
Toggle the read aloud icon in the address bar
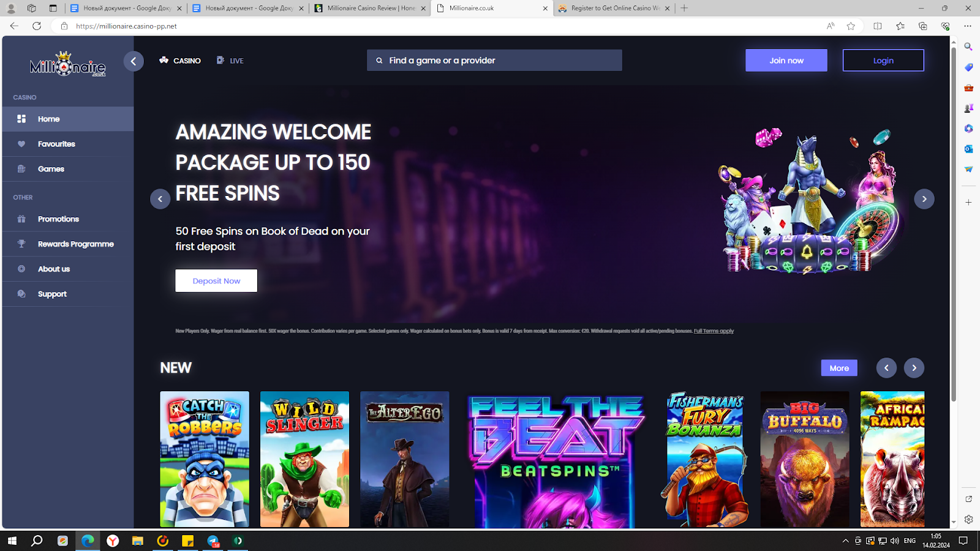point(831,26)
